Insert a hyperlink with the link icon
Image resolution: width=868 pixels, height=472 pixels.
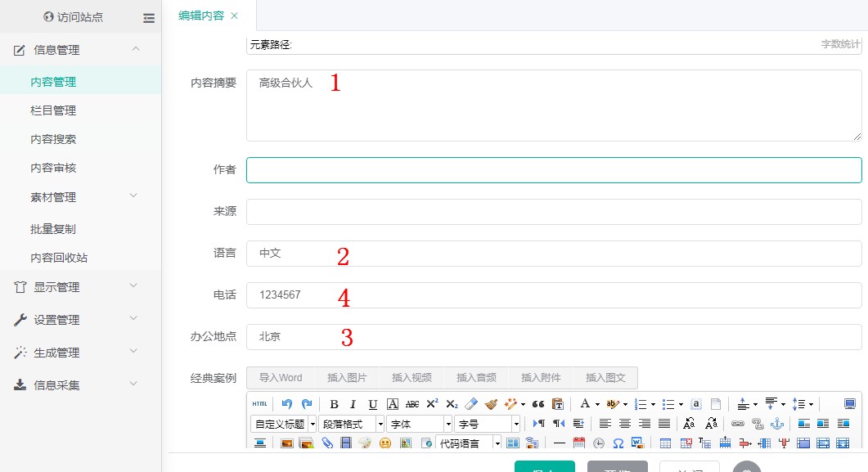pos(738,424)
